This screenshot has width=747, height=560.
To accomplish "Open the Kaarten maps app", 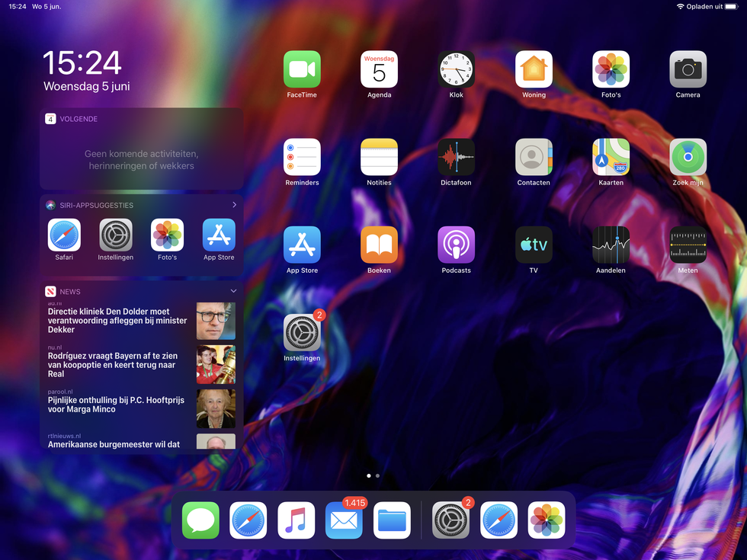I will point(611,157).
